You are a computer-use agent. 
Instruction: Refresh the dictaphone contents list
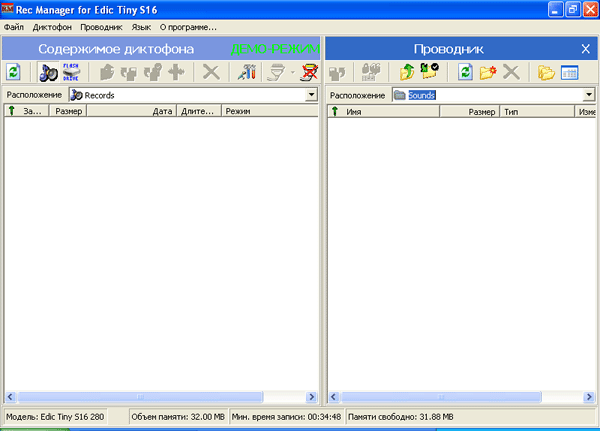click(x=14, y=72)
